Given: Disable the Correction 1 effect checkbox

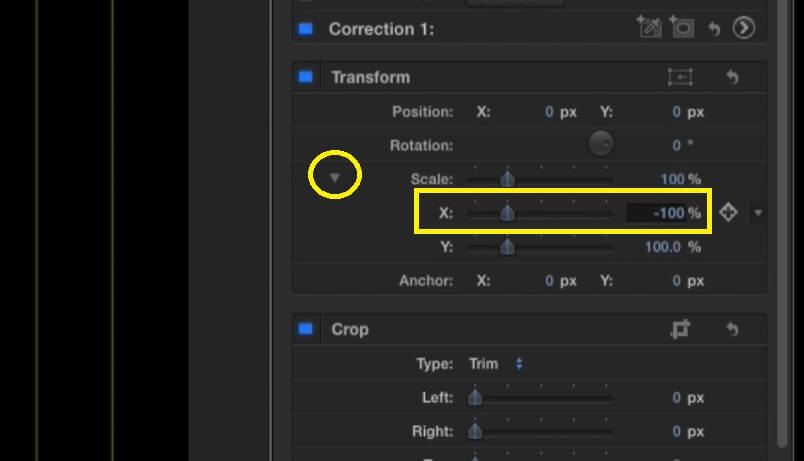Looking at the screenshot, I should coord(305,28).
